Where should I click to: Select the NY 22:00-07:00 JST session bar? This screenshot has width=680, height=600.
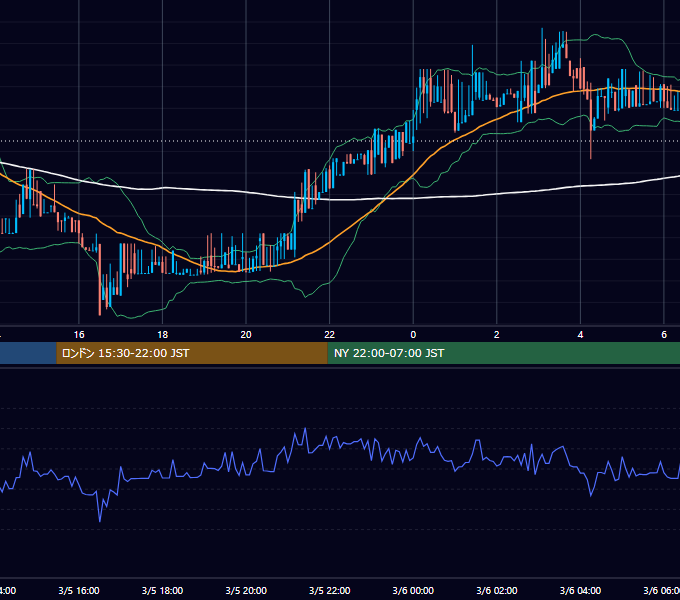503,353
